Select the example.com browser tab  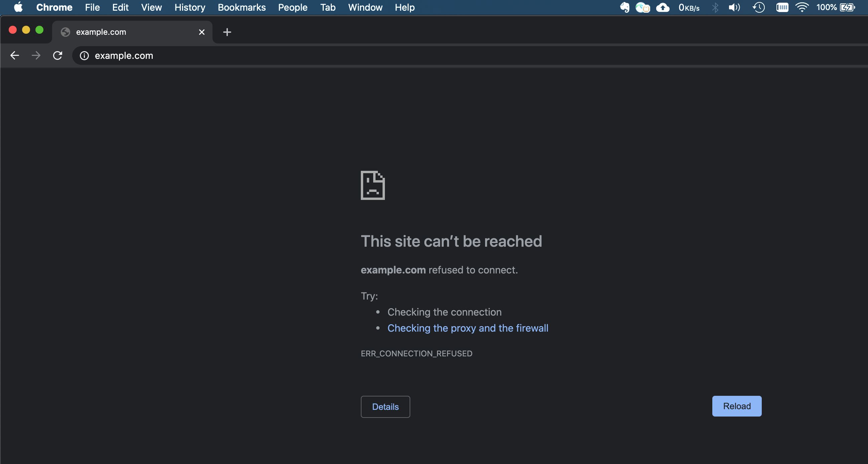[132, 32]
